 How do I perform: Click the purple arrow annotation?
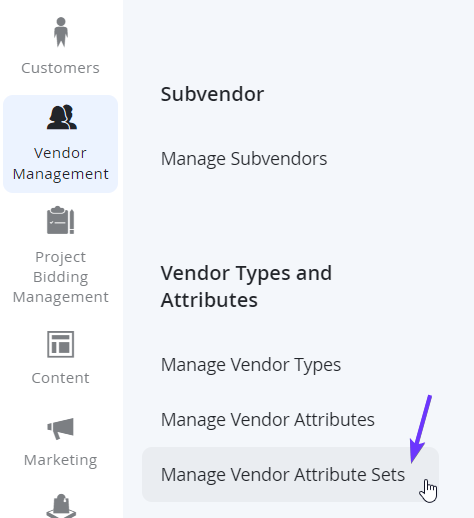[420, 429]
